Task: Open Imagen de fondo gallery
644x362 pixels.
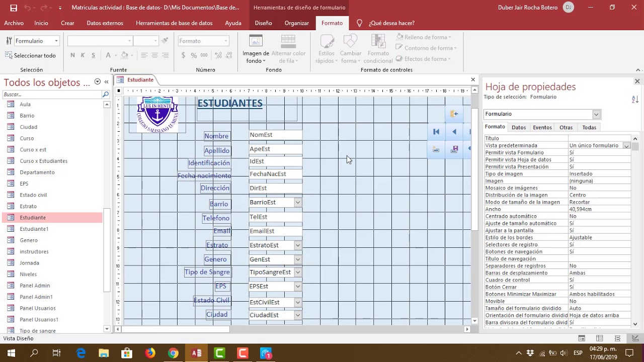Action: pyautogui.click(x=256, y=49)
